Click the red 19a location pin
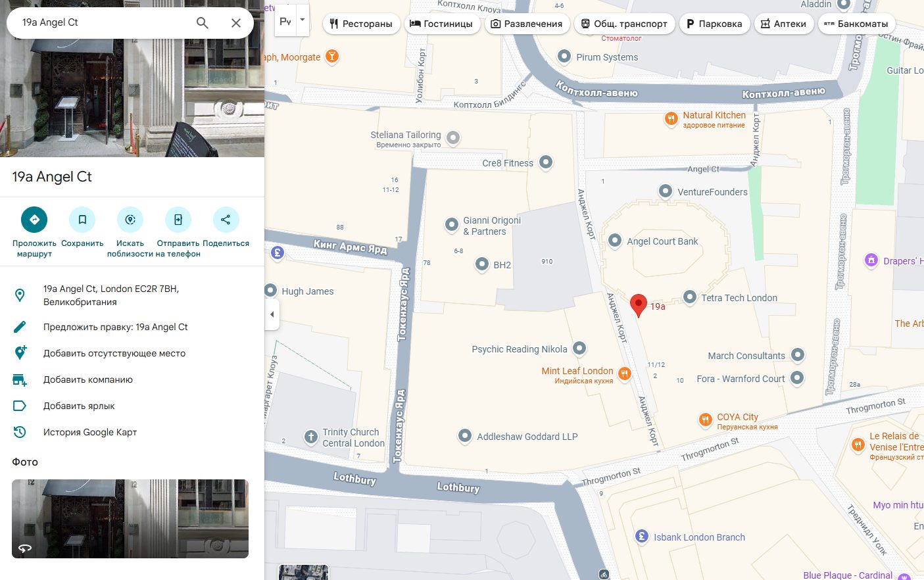924x580 pixels. click(638, 305)
